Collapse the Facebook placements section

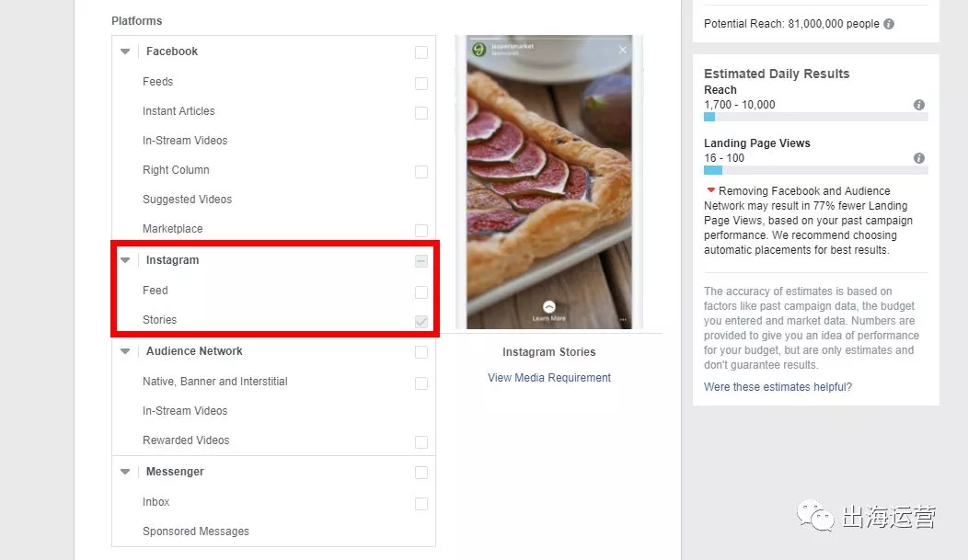[x=125, y=52]
